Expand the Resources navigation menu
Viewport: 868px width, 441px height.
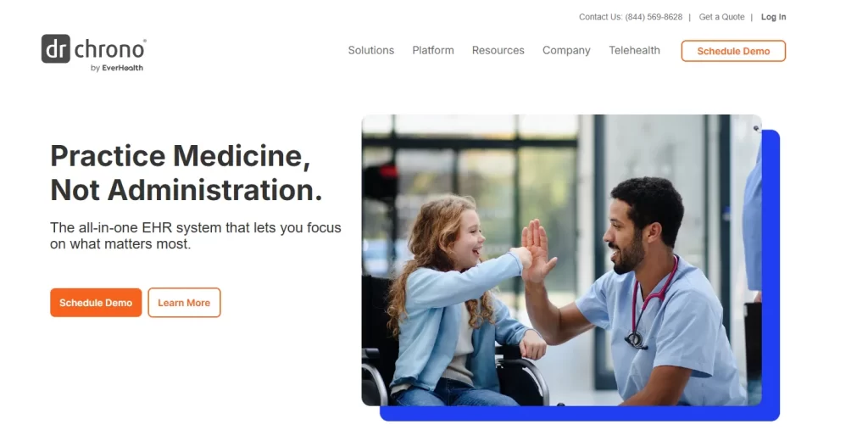point(498,50)
